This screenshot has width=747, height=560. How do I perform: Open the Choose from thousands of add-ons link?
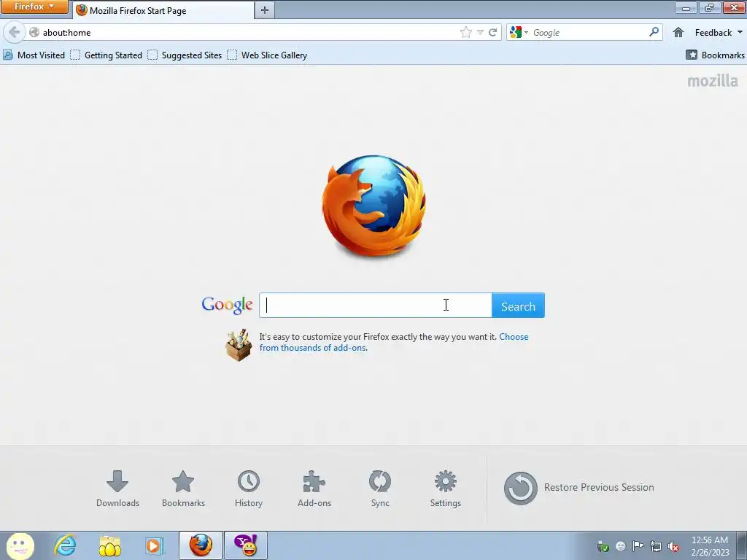click(393, 343)
